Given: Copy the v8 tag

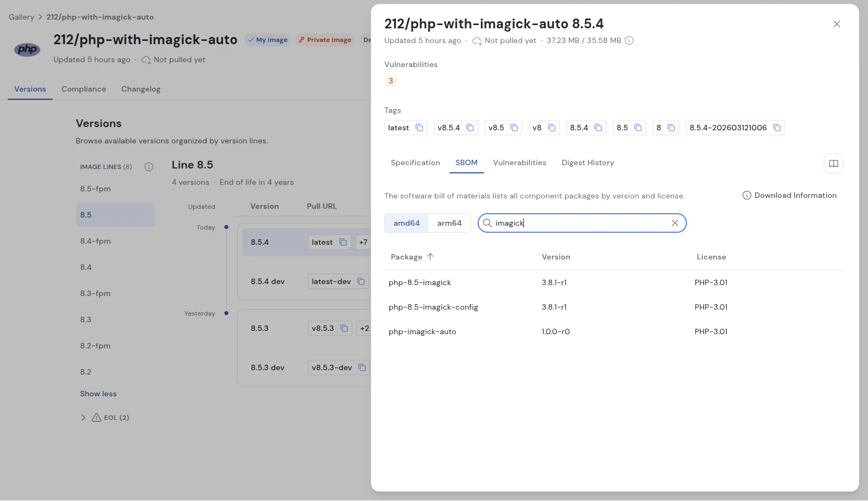Looking at the screenshot, I should pos(552,128).
